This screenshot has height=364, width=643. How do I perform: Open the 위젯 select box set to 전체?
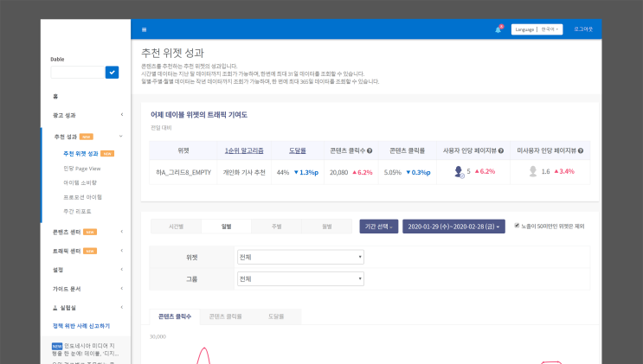[300, 257]
